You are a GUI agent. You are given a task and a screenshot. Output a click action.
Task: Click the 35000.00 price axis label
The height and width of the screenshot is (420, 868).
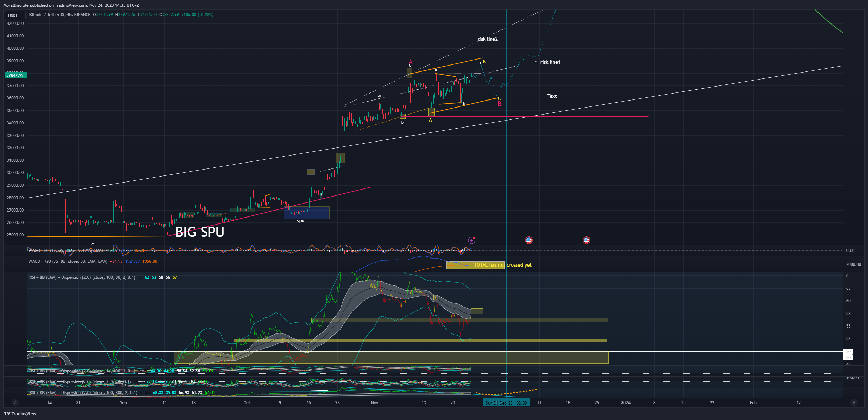point(15,111)
